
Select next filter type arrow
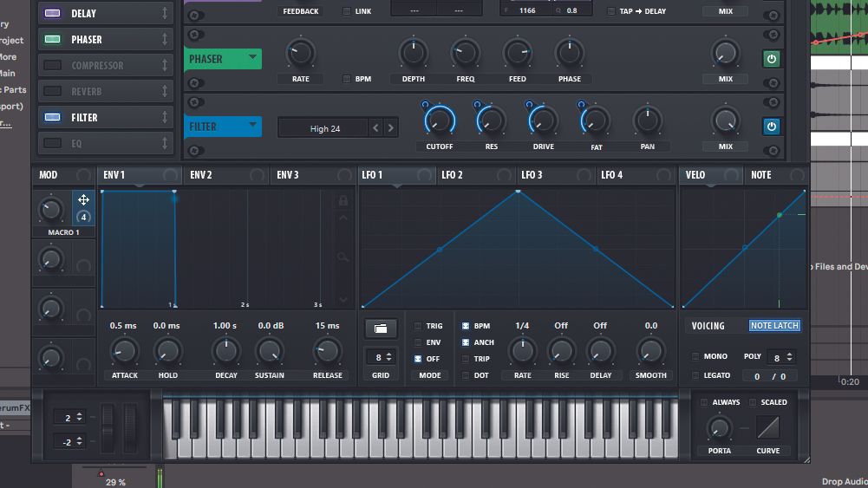coord(391,128)
